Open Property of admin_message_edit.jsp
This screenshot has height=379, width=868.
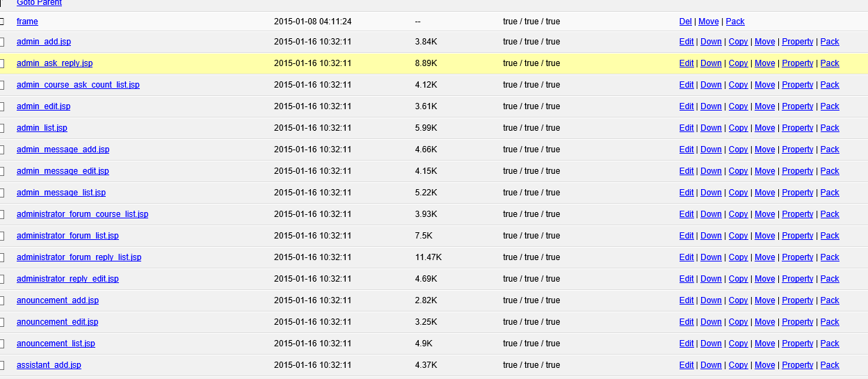pyautogui.click(x=797, y=171)
